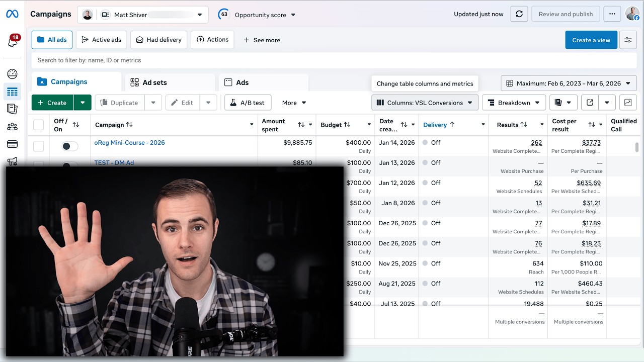Open the profile avatar at top right
Image resolution: width=644 pixels, height=362 pixels.
point(632,14)
